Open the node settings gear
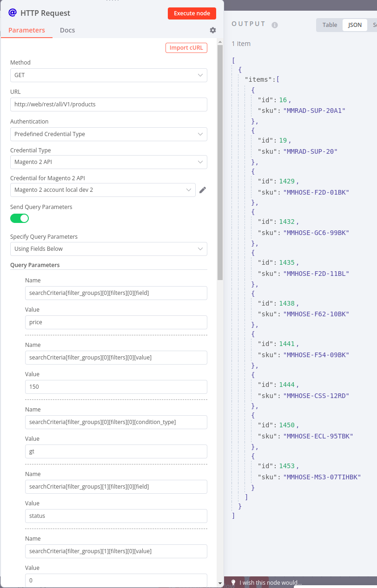This screenshot has height=588, width=377. [x=212, y=30]
